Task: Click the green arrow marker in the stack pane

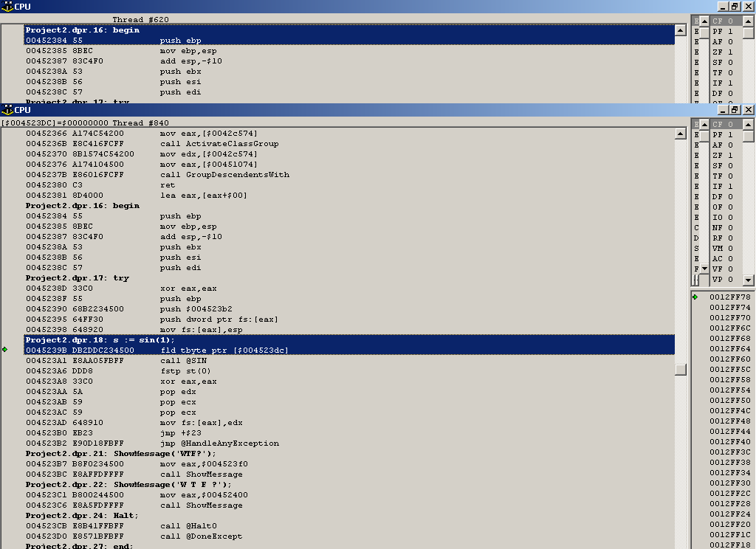Action: [x=695, y=297]
